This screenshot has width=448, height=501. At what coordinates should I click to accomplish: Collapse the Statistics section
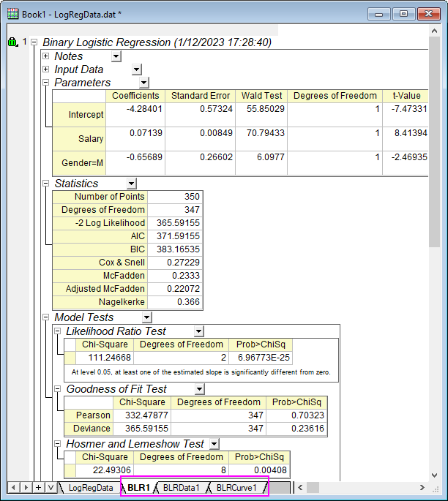45,184
